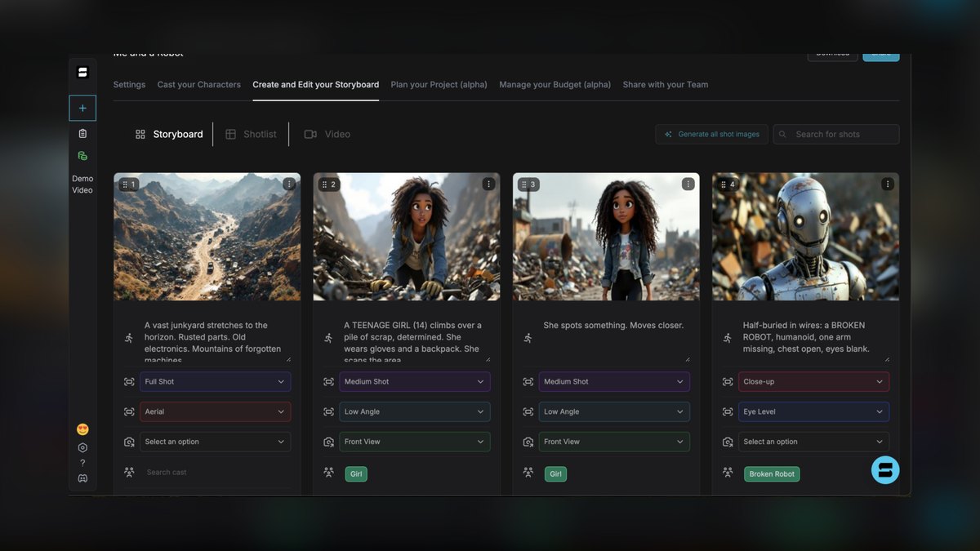The image size is (980, 551).
Task: Click the drag handle of shot 4
Action: click(723, 184)
